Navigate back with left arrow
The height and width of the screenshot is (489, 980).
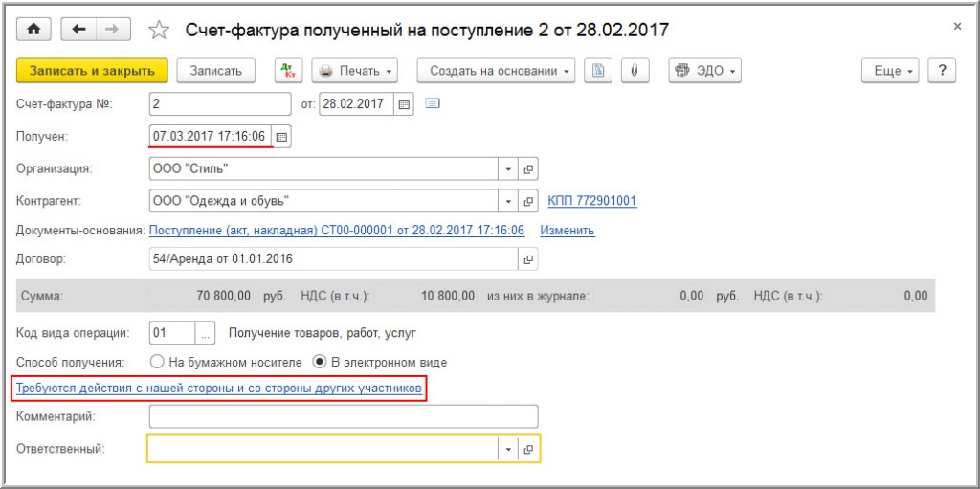78,30
